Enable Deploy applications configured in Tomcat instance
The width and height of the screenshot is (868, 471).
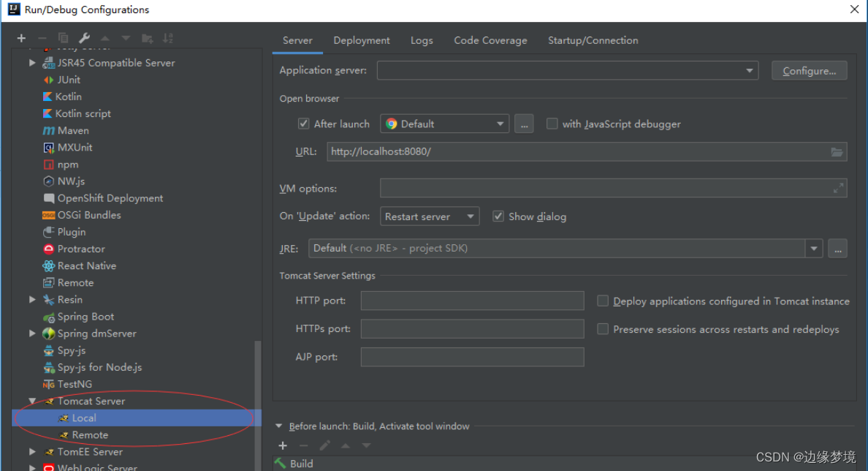(x=603, y=301)
